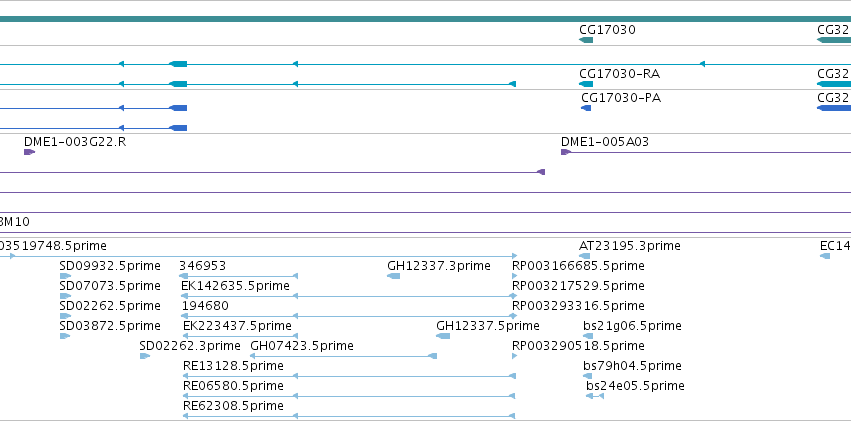Select the CG17030-RA transcript glyph
851x421 pixels.
point(586,84)
